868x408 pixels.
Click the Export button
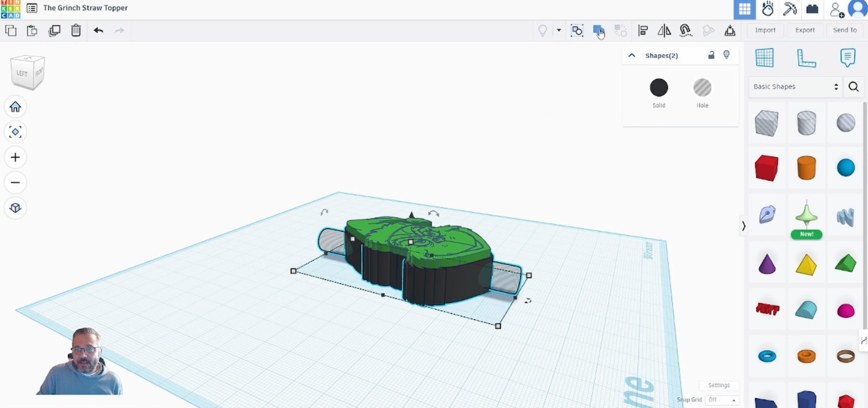[805, 30]
